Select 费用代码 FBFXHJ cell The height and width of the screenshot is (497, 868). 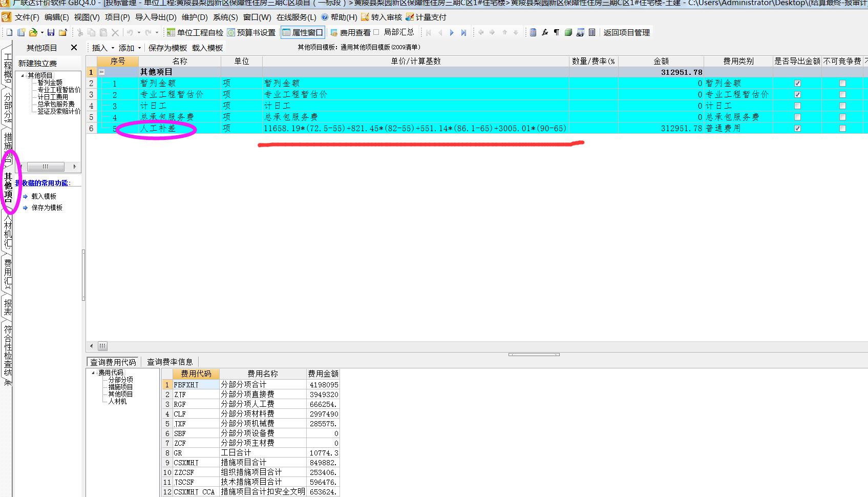[196, 384]
